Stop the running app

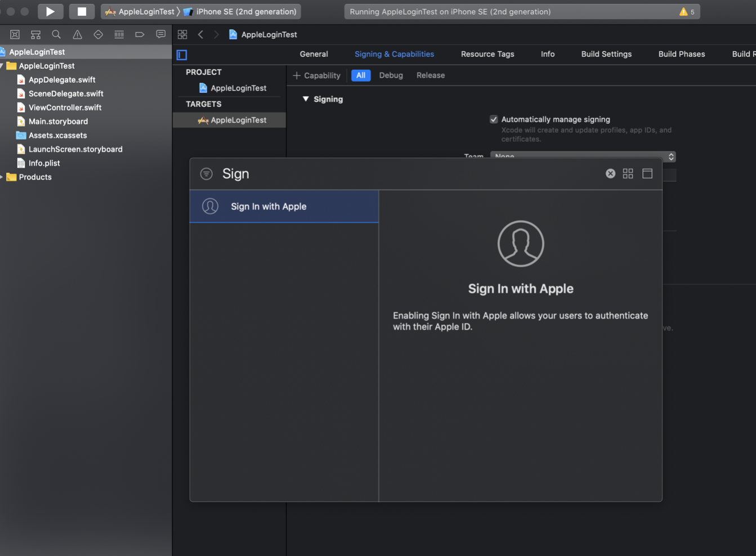point(82,11)
